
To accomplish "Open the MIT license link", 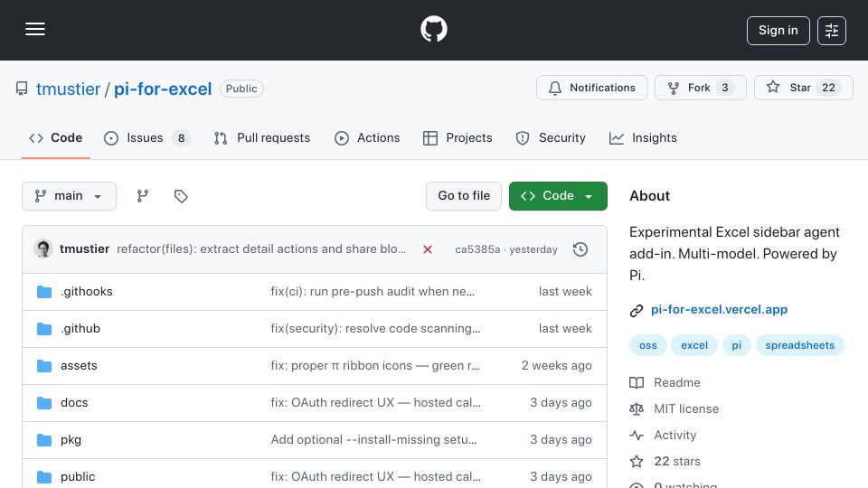I will click(686, 408).
